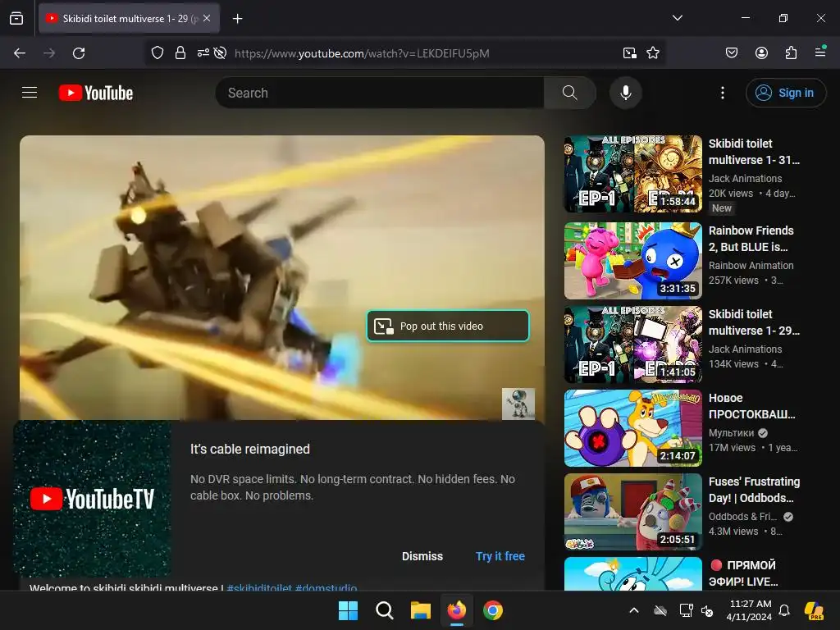Expand the list all tabs chevron

coord(677,18)
